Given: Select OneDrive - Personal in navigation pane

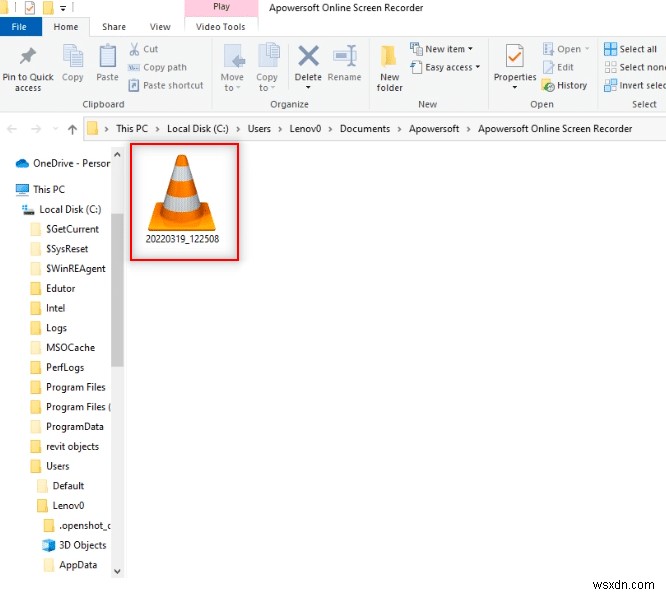Looking at the screenshot, I should [x=63, y=164].
